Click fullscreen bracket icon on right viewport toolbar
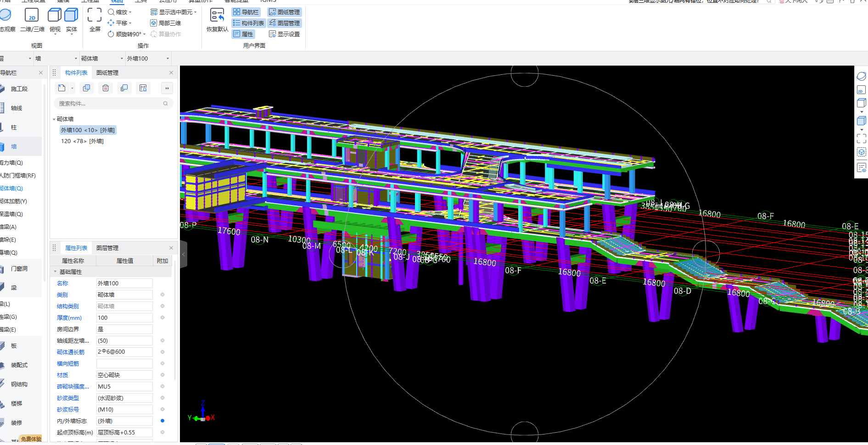This screenshot has width=868, height=445. coord(861,138)
